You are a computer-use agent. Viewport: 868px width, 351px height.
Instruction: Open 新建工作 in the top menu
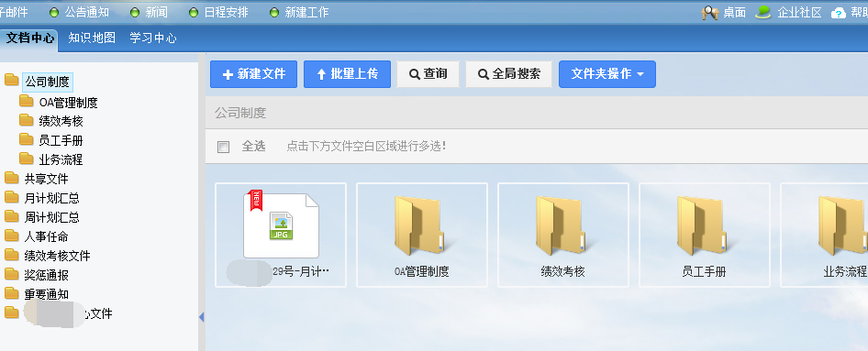click(307, 12)
